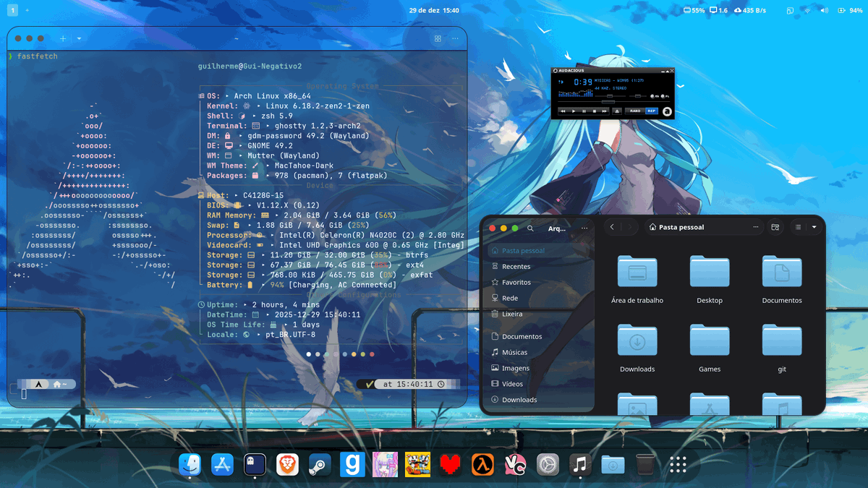This screenshot has width=868, height=488.
Task: Click the search-in-folder button in Files
Action: (x=775, y=227)
